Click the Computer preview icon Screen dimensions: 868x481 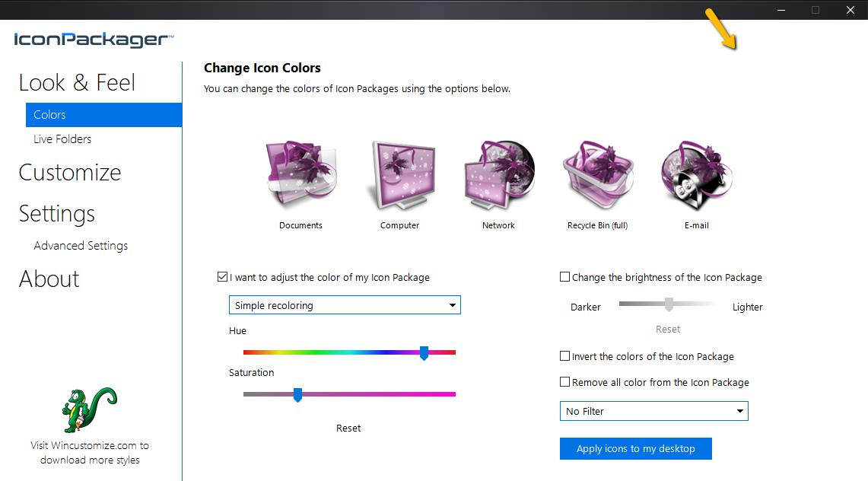coord(400,175)
